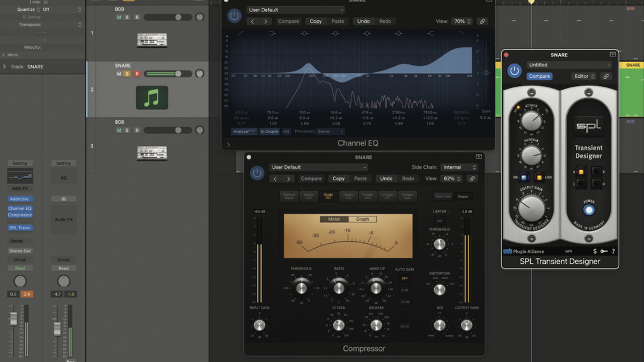Power off the Channel EQ plugin

coord(234,16)
